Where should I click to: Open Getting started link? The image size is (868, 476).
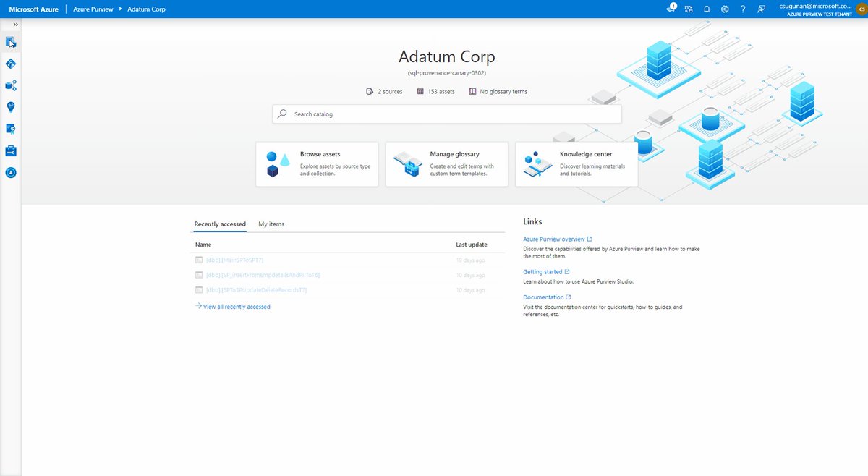tap(546, 272)
